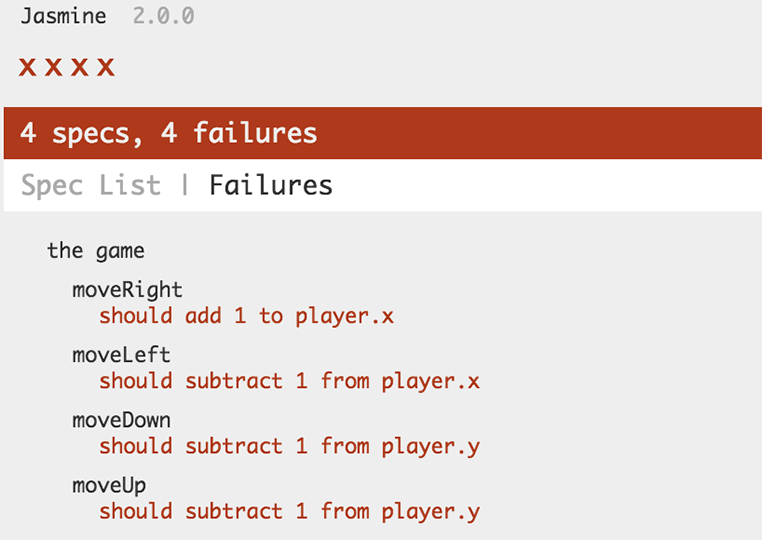Open the Failures tab
Image resolution: width=762 pixels, height=540 pixels.
(271, 185)
